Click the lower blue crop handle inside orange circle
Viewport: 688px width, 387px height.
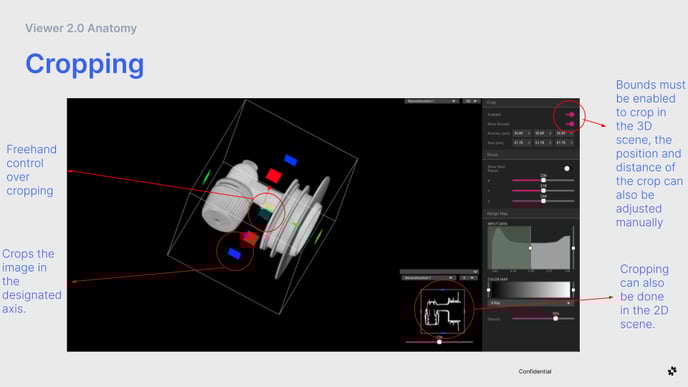(234, 254)
